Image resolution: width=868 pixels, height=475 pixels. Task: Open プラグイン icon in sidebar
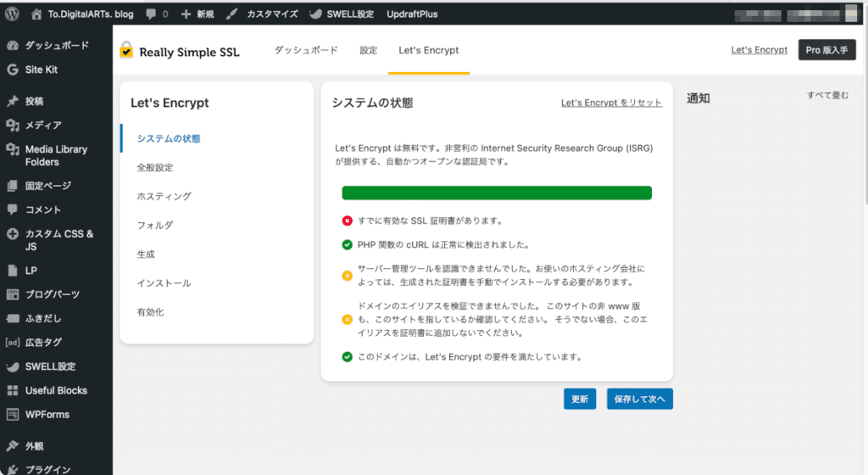(x=12, y=469)
